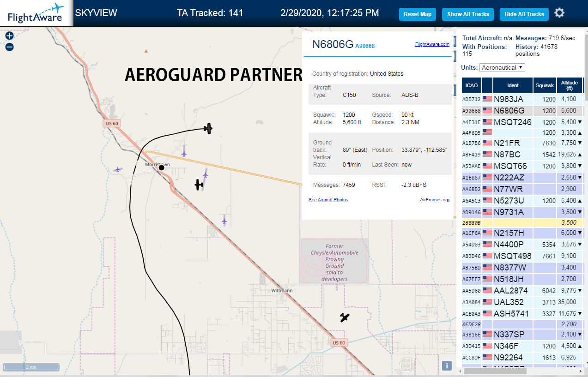The height and width of the screenshot is (377, 588).
Task: Click US flag icon in MSQT498 row
Action: tap(487, 256)
